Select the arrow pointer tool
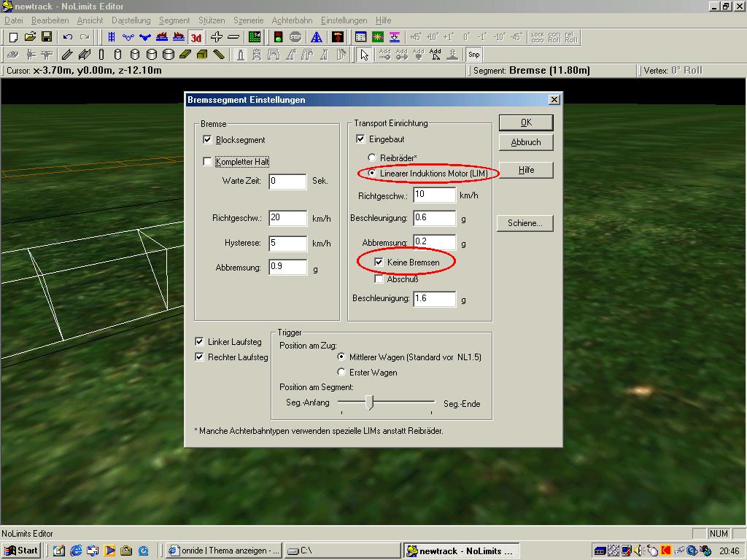Viewport: 747px width, 560px height. click(365, 55)
